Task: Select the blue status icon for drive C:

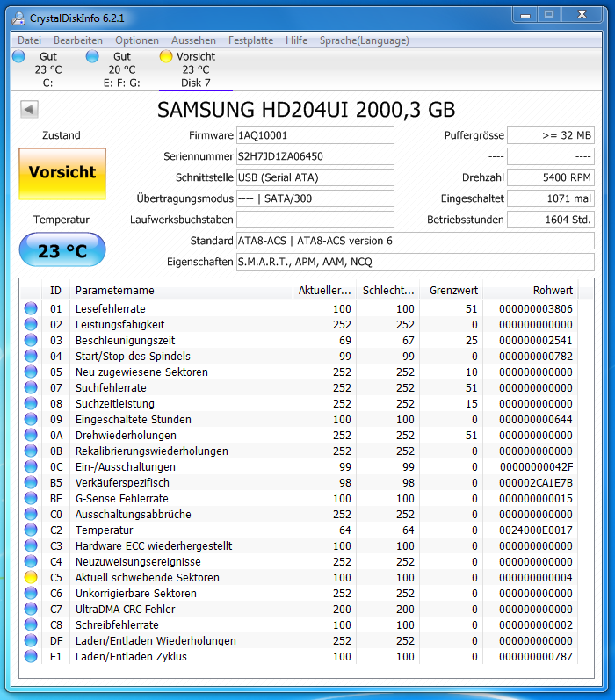Action: [x=18, y=57]
